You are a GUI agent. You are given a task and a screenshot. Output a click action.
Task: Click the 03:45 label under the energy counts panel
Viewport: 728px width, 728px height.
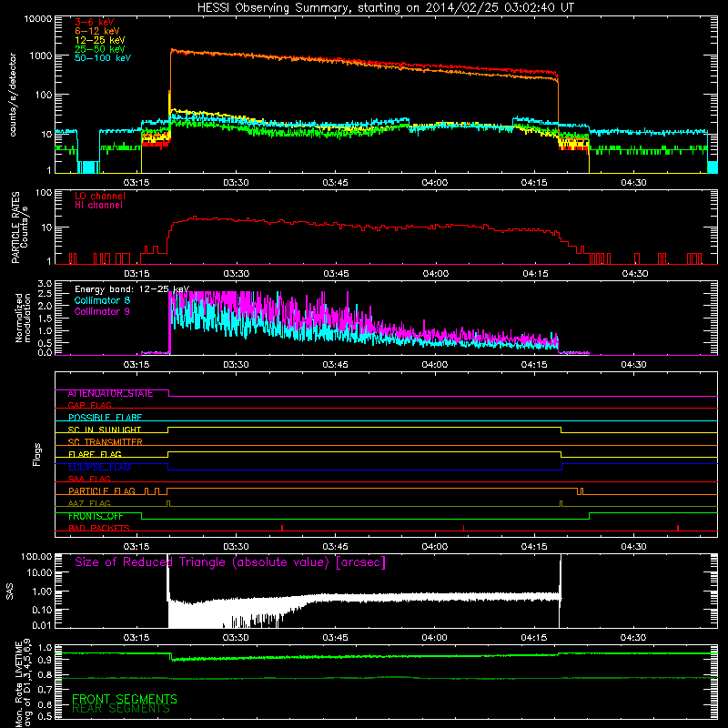pos(335,183)
